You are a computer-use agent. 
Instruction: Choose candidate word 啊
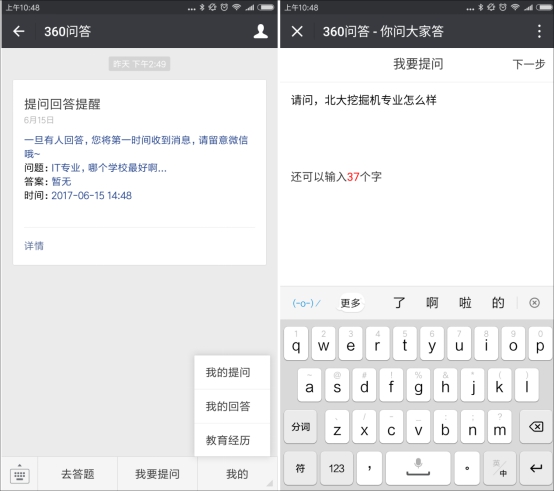tap(432, 303)
